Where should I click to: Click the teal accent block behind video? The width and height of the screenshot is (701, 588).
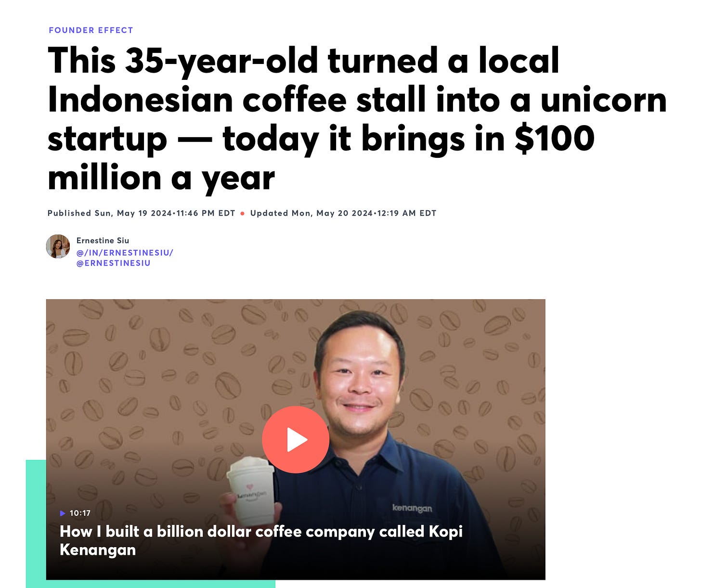36,524
